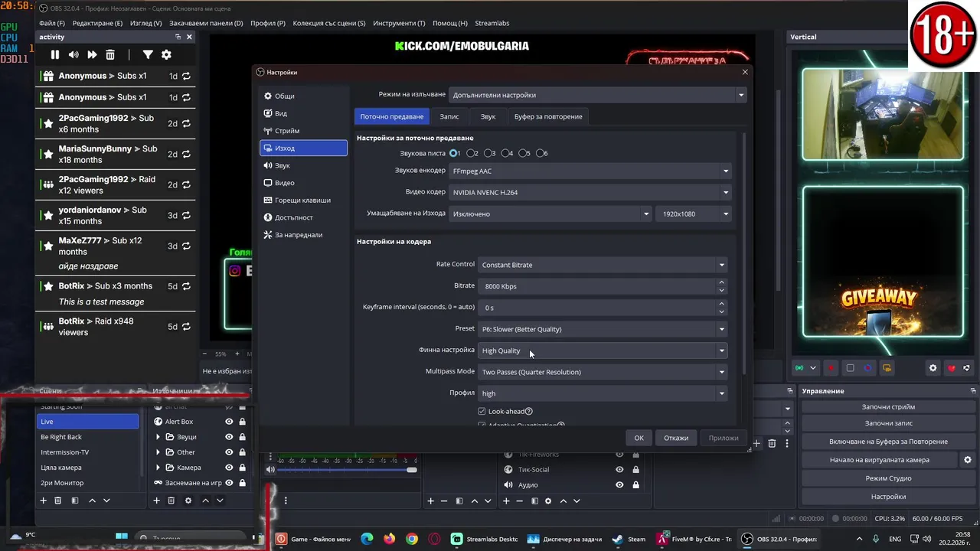Open the Режим на излъчване dropdown
The image size is (980, 551).
597,95
